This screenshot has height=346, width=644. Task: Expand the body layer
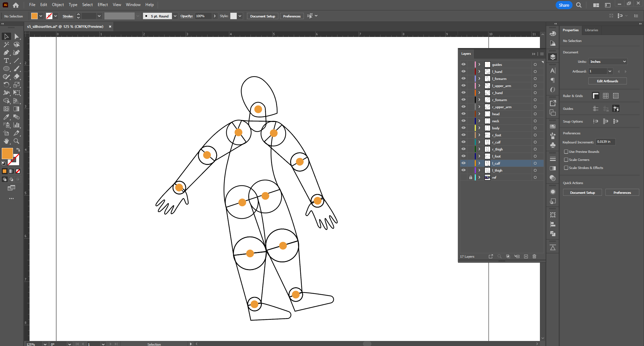[479, 128]
